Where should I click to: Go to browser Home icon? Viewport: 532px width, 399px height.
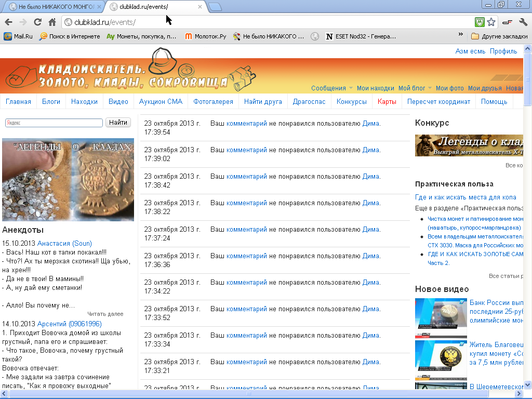coord(52,22)
